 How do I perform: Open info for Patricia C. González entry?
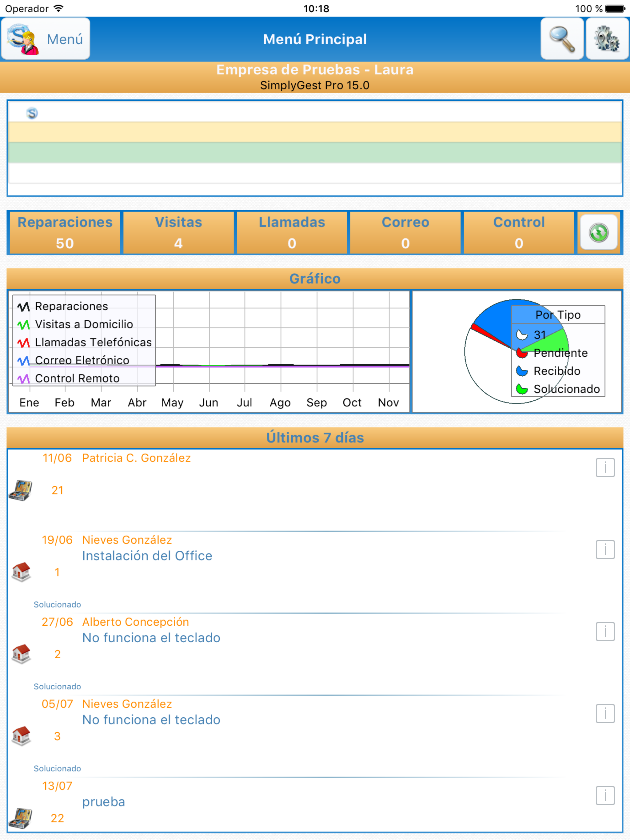[x=605, y=467]
